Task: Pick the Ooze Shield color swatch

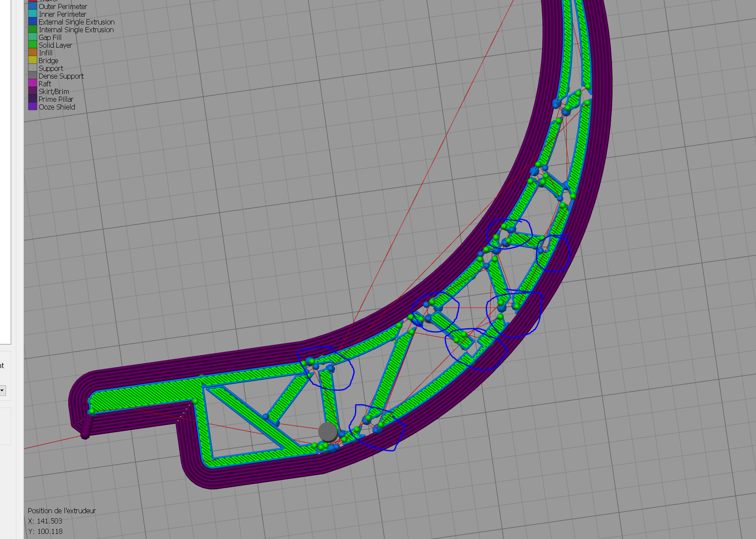Action: pos(33,107)
